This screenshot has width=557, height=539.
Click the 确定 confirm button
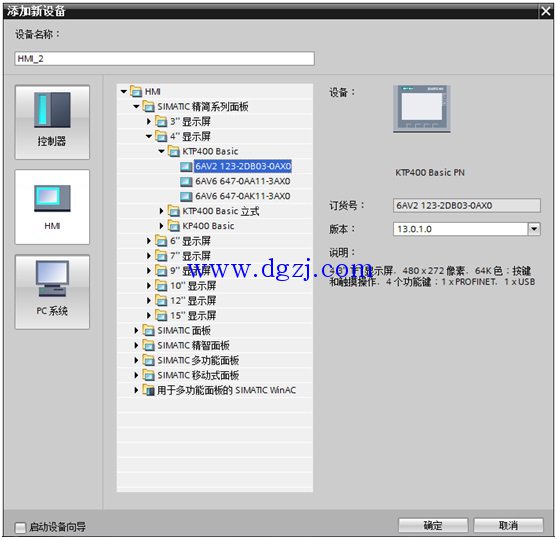click(x=433, y=525)
